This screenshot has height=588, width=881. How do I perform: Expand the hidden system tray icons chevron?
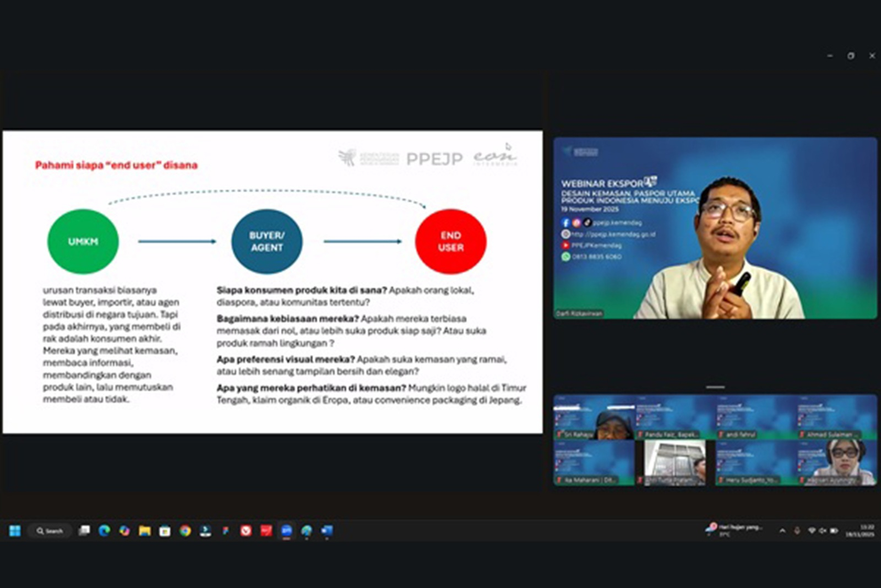pos(782,531)
